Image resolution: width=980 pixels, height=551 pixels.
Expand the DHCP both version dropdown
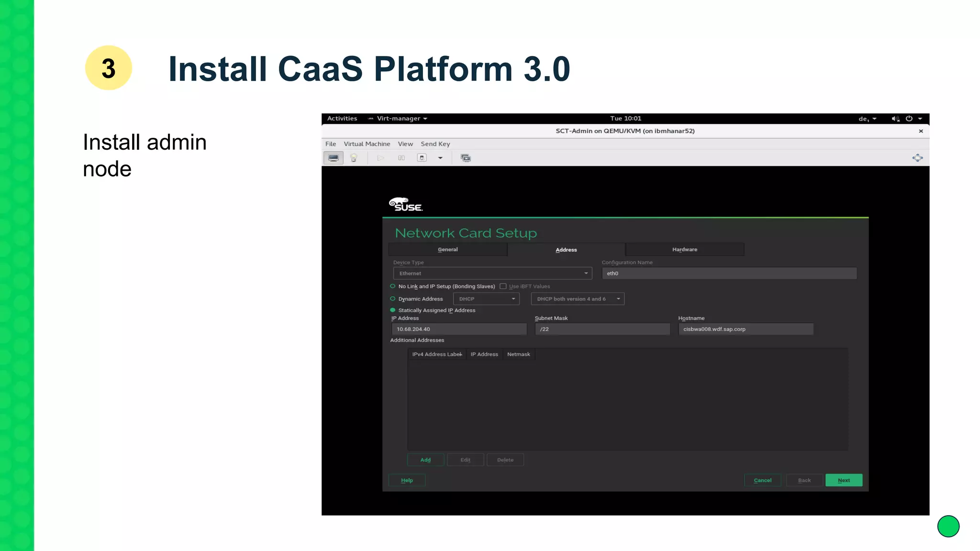tap(577, 299)
